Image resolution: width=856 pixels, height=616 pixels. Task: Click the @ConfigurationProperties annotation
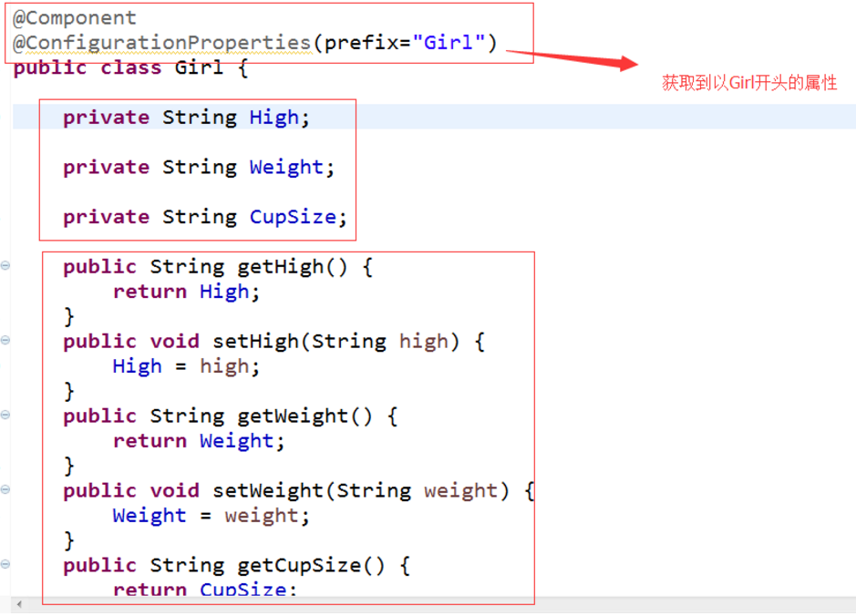[162, 43]
